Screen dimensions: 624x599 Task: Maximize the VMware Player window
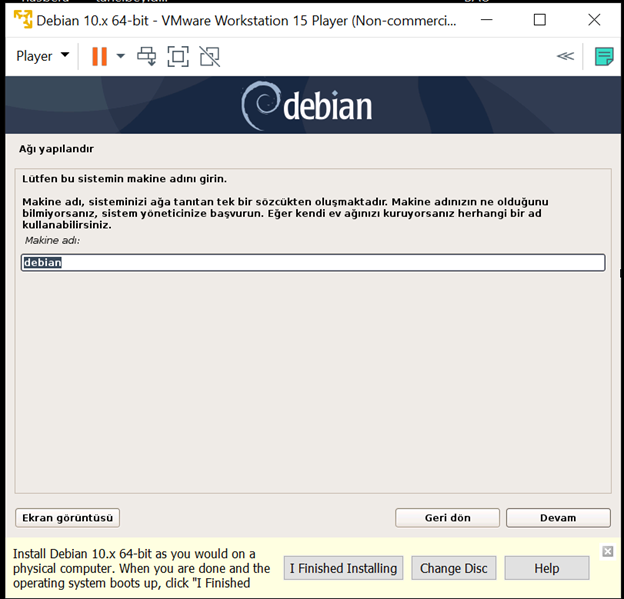click(540, 20)
